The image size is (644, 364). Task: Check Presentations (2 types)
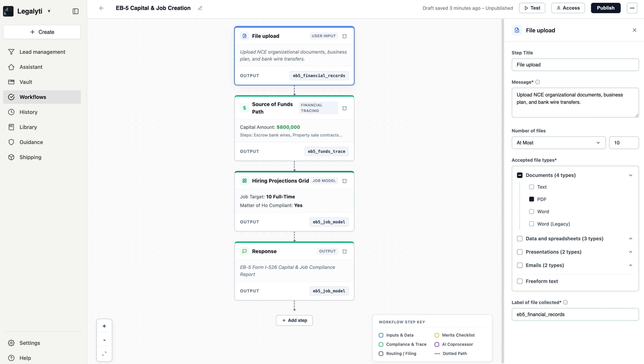point(520,252)
